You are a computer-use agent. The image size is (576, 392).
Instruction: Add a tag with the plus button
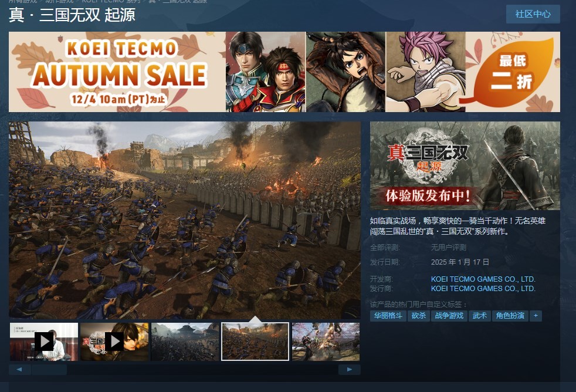tap(536, 316)
